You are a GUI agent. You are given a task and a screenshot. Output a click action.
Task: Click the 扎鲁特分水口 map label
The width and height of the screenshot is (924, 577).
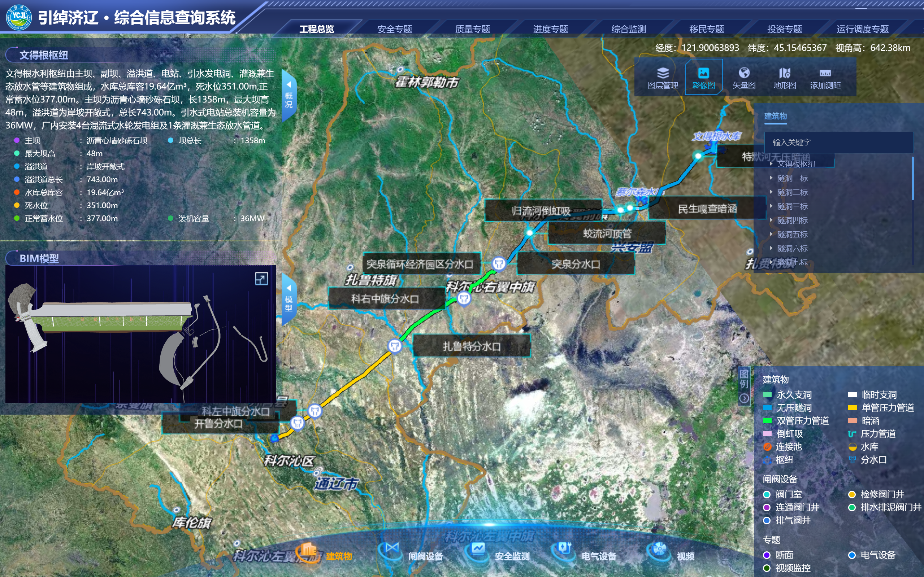471,346
